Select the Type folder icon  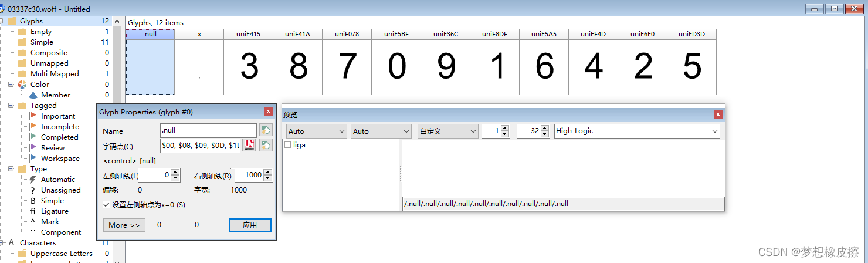point(22,169)
